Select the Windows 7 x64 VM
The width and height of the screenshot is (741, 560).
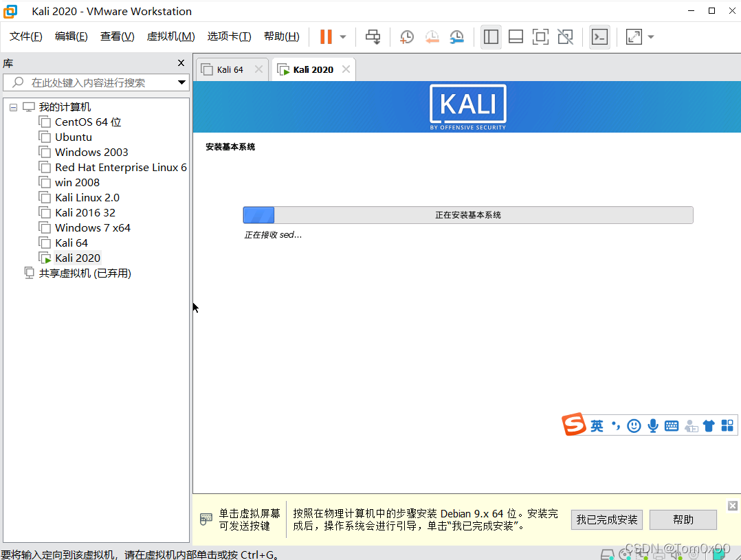coord(93,228)
